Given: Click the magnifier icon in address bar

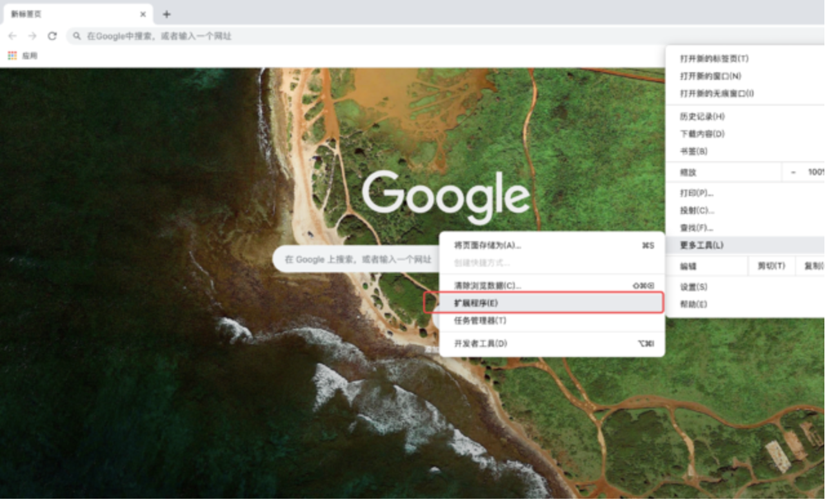Looking at the screenshot, I should point(77,36).
